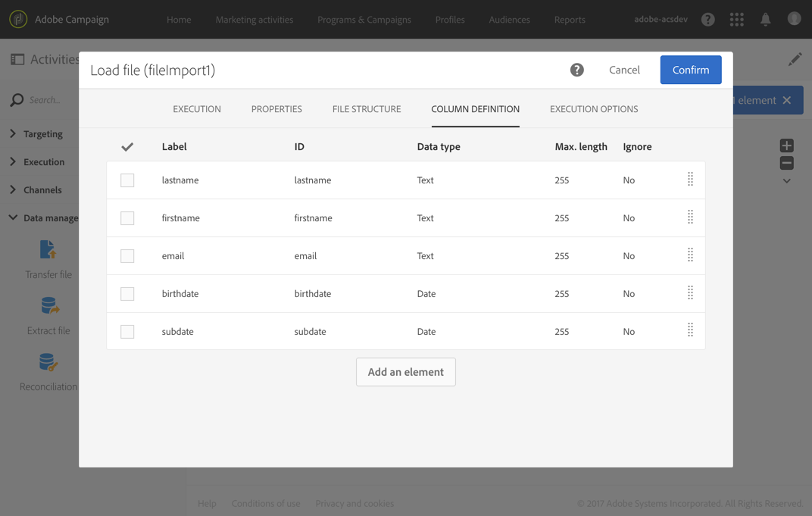Open the Execution Options tab
This screenshot has width=812, height=516.
(594, 109)
